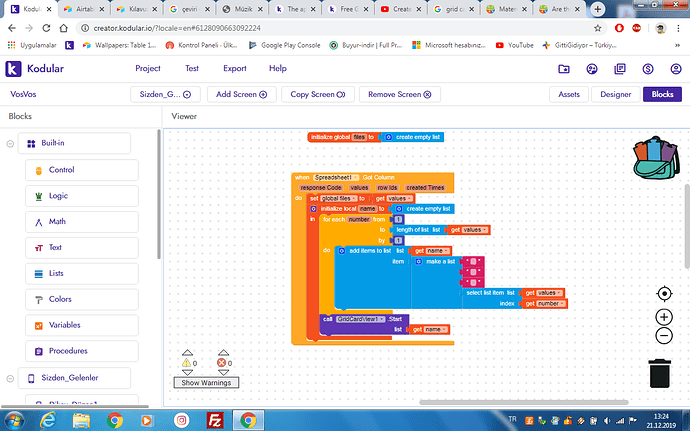The width and height of the screenshot is (690, 431).
Task: Open the Spreadsheet1 component dropdown in block
Action: tap(338, 177)
